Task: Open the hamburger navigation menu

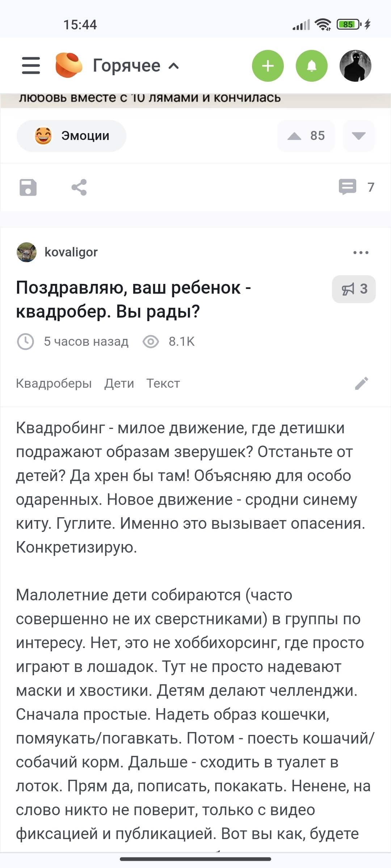Action: (31, 65)
